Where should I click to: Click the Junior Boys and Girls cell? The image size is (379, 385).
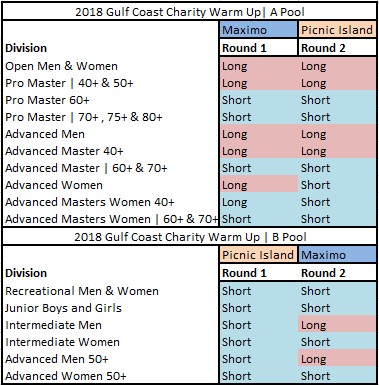[x=111, y=308]
